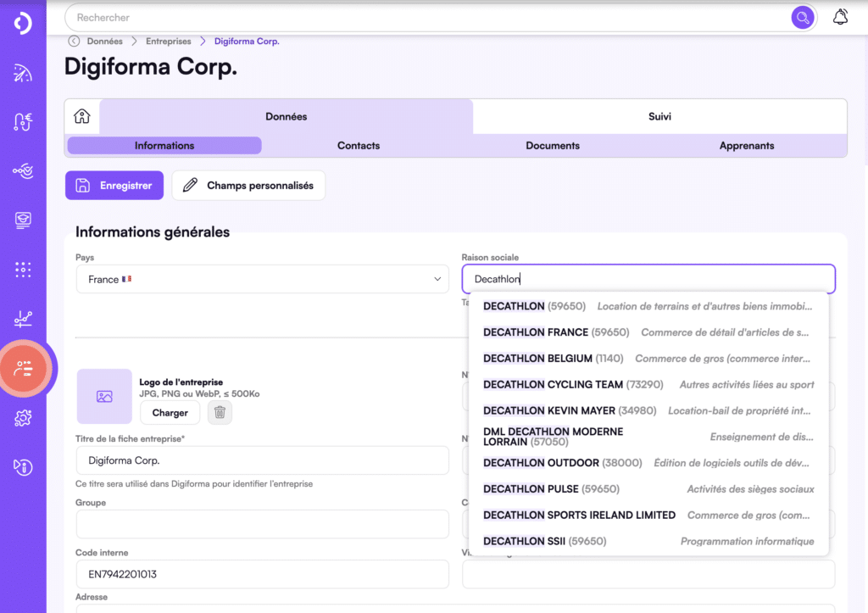Open the settings gear sidebar icon

(23, 418)
